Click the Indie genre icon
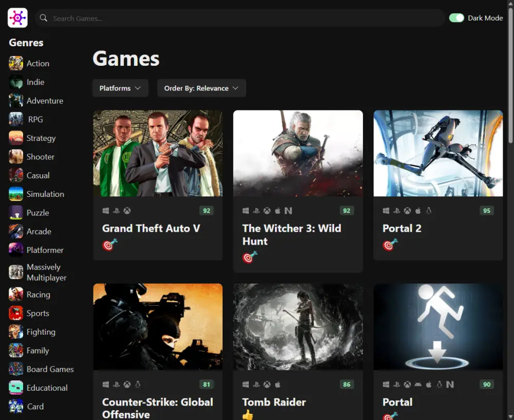 tap(16, 82)
